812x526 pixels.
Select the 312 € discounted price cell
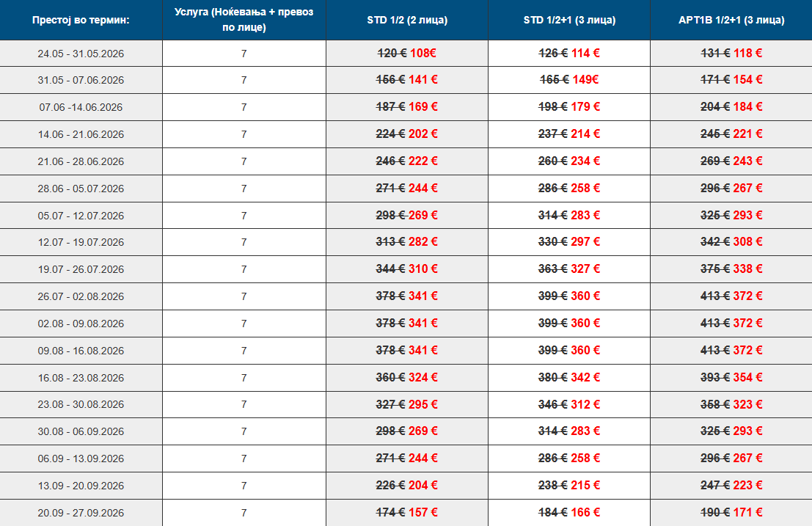pyautogui.click(x=586, y=405)
